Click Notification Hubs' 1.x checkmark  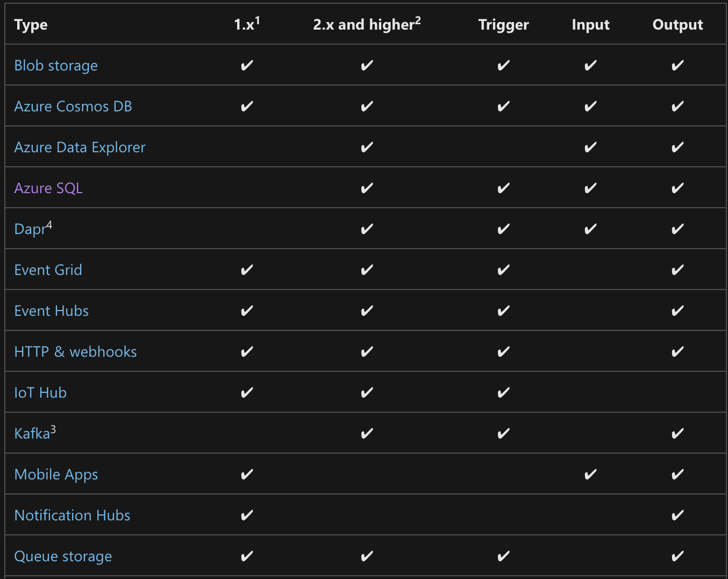coord(247,516)
